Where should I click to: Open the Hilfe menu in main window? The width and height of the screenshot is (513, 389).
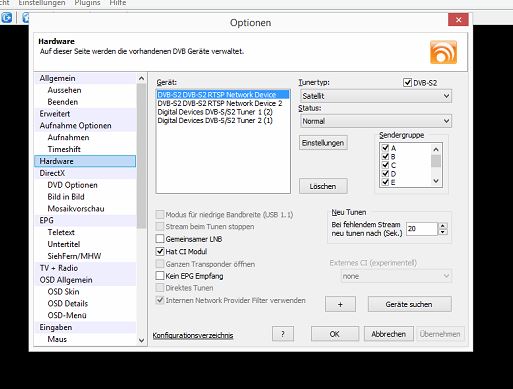[118, 3]
